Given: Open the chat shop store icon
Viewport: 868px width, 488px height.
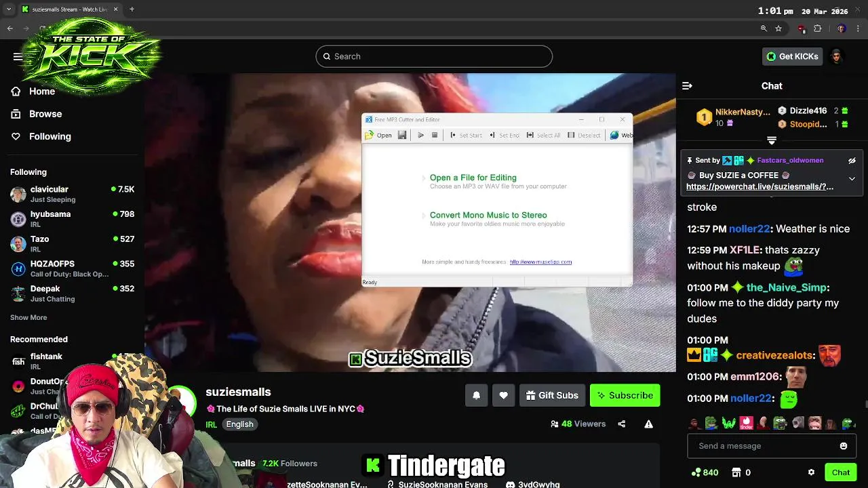Looking at the screenshot, I should click(736, 472).
